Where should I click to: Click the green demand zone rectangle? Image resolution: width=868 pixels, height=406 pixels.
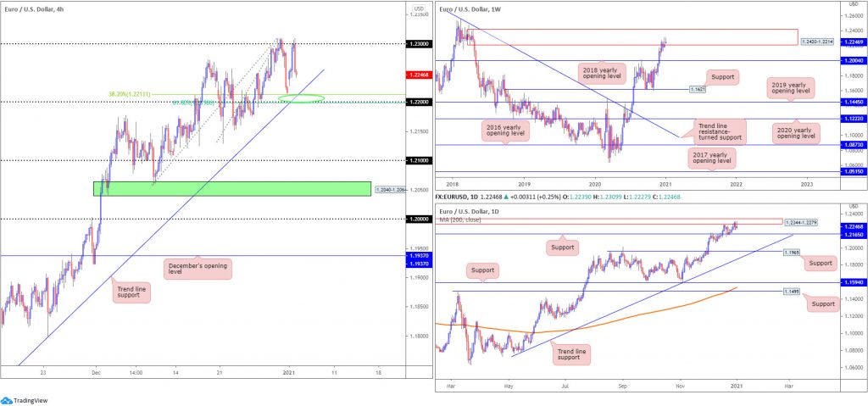pos(232,189)
